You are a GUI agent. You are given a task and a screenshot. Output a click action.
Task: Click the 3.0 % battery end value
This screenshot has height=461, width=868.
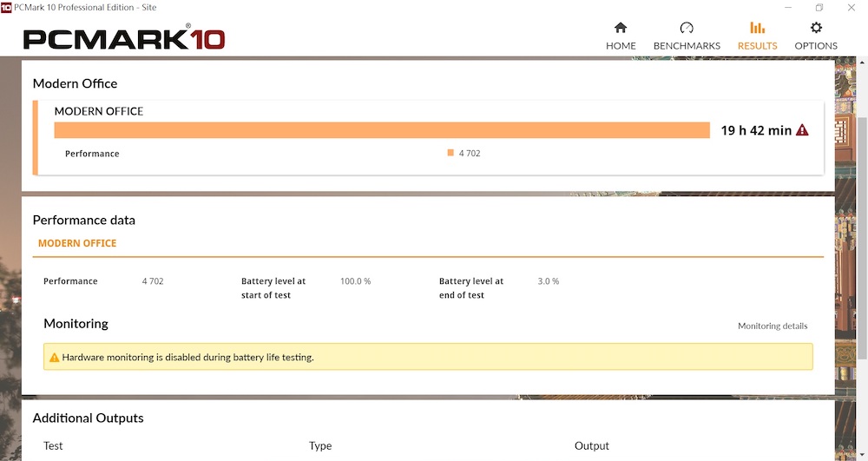(548, 281)
